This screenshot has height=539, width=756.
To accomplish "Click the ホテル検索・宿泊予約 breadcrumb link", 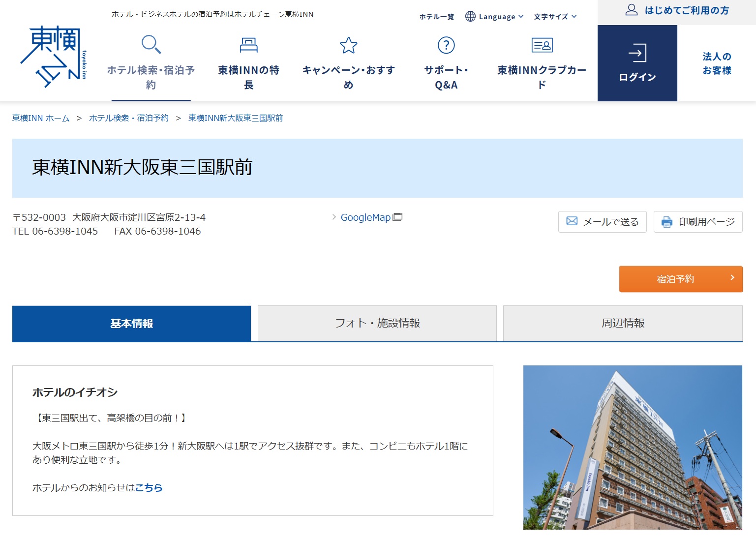I will (x=129, y=118).
